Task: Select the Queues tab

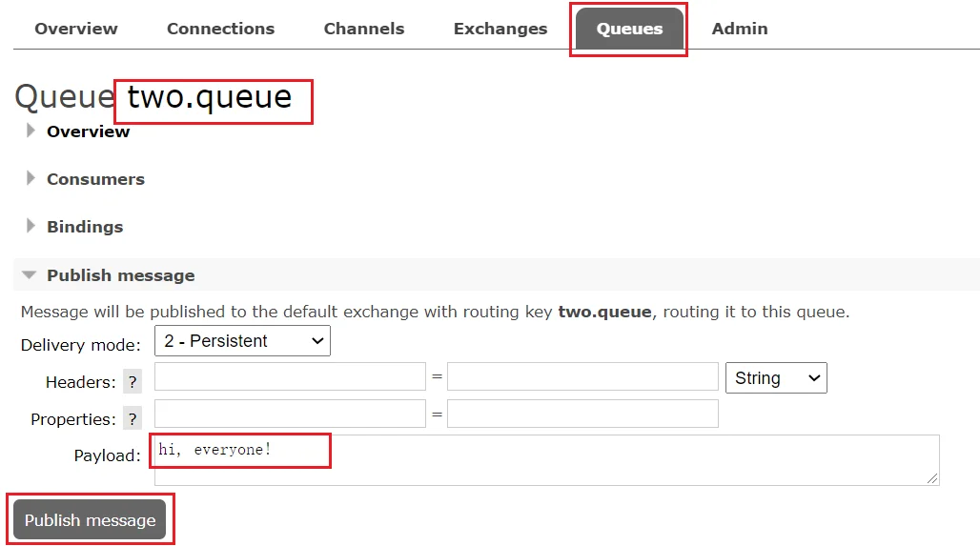Action: 629,29
